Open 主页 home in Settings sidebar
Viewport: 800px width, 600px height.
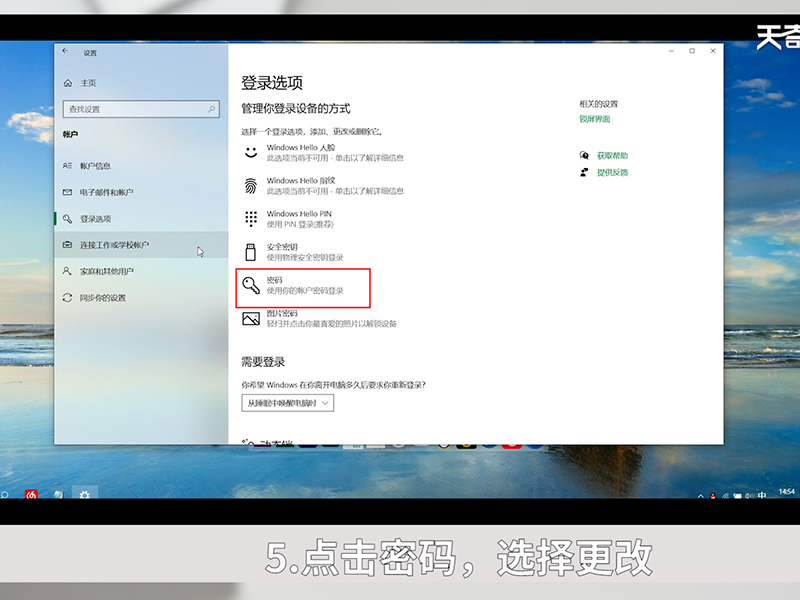88,83
